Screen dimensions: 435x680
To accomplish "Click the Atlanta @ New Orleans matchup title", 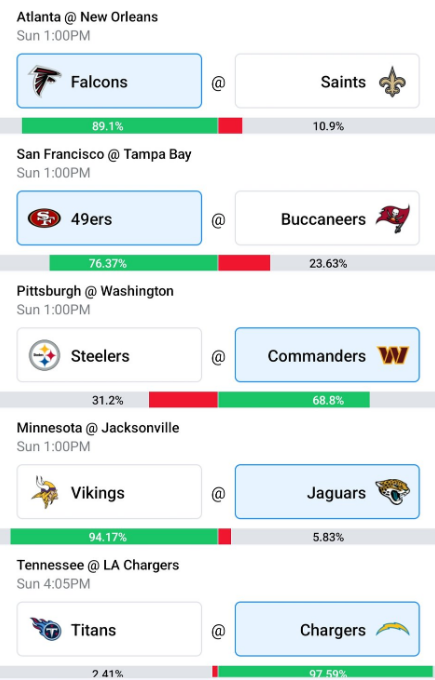I will click(87, 17).
